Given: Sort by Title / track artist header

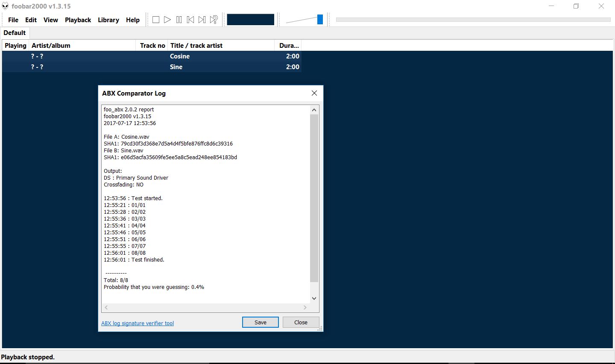Looking at the screenshot, I should pos(221,46).
